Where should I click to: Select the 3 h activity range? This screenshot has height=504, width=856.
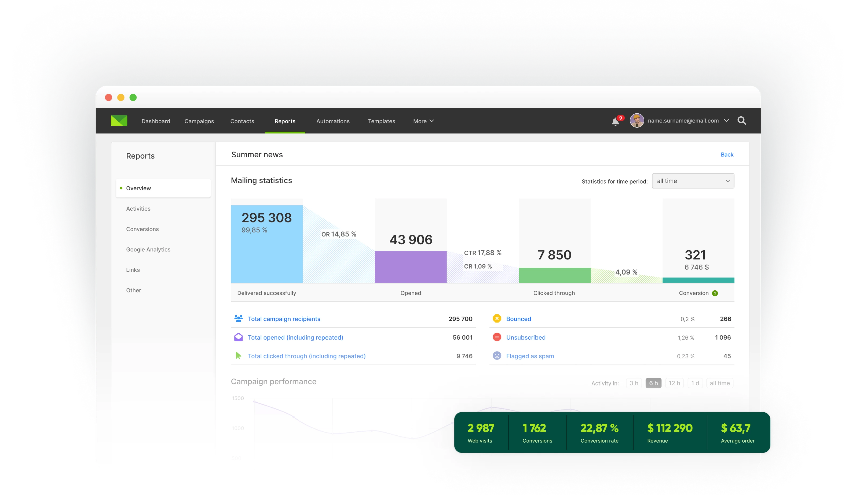(x=634, y=383)
